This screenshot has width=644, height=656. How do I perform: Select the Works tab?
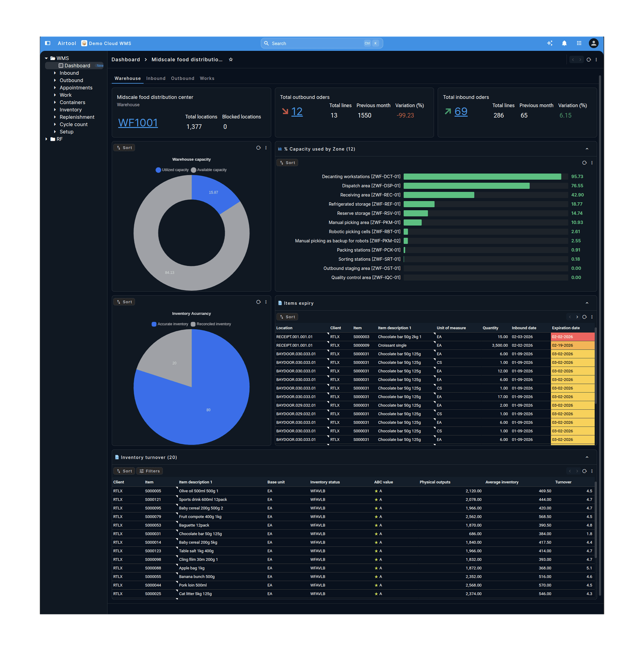pos(207,78)
